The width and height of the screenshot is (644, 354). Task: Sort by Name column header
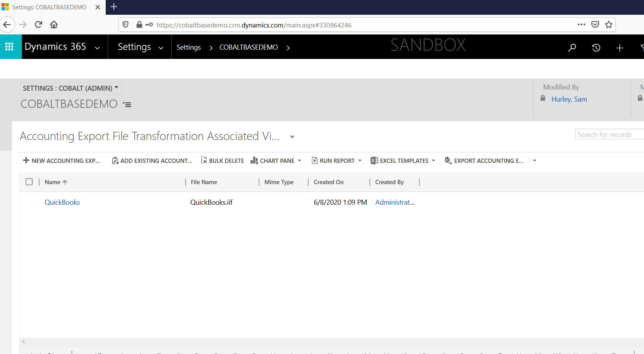(x=56, y=182)
